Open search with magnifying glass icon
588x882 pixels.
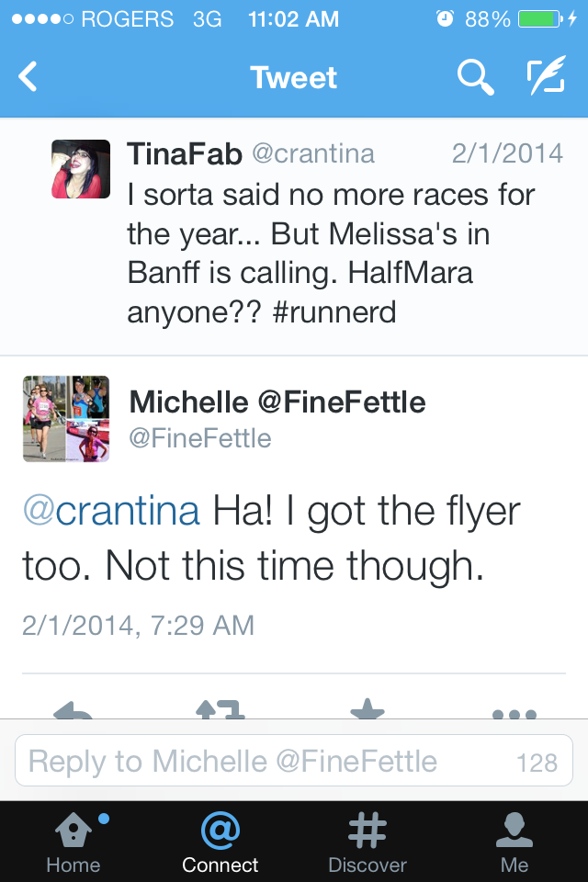tap(474, 78)
